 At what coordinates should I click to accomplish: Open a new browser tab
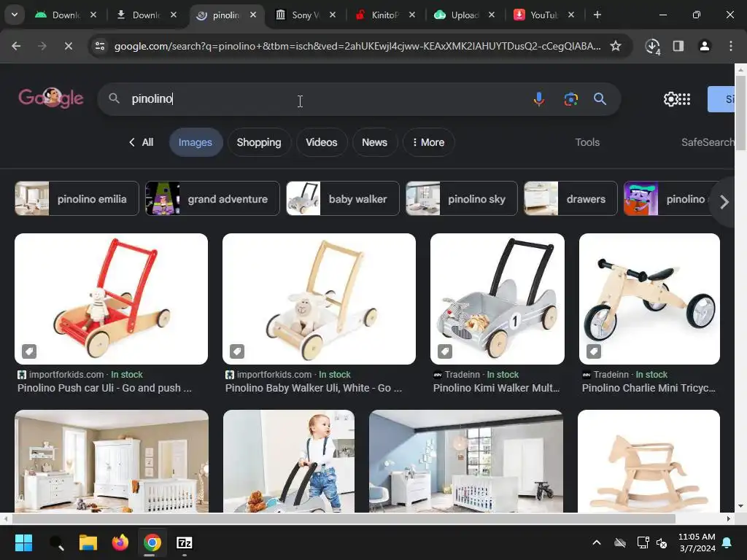click(x=597, y=15)
